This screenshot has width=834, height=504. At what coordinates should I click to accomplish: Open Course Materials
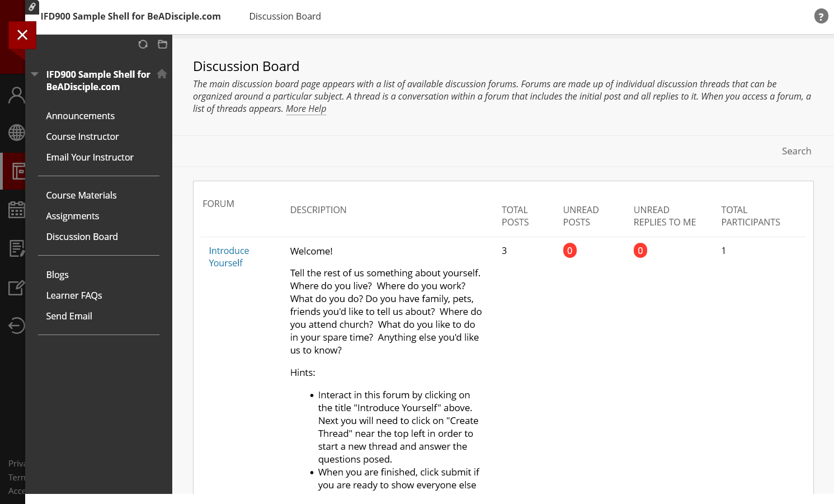click(x=82, y=195)
